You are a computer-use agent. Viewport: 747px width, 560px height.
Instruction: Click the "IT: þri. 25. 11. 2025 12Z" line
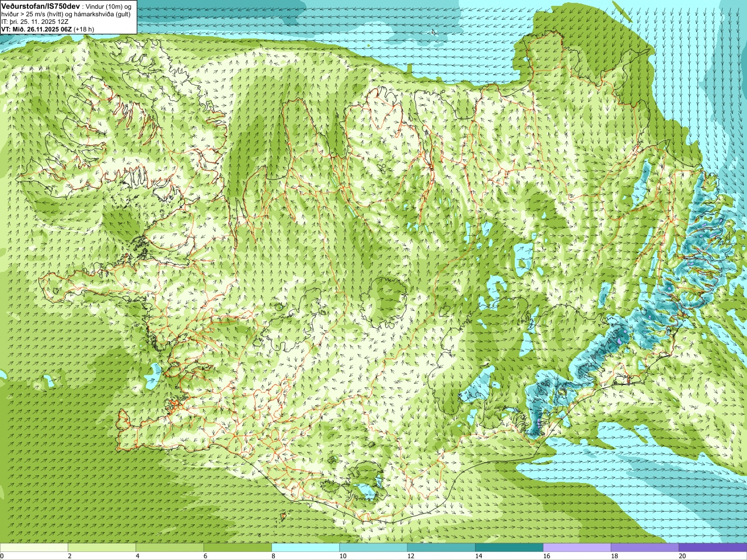coord(35,22)
